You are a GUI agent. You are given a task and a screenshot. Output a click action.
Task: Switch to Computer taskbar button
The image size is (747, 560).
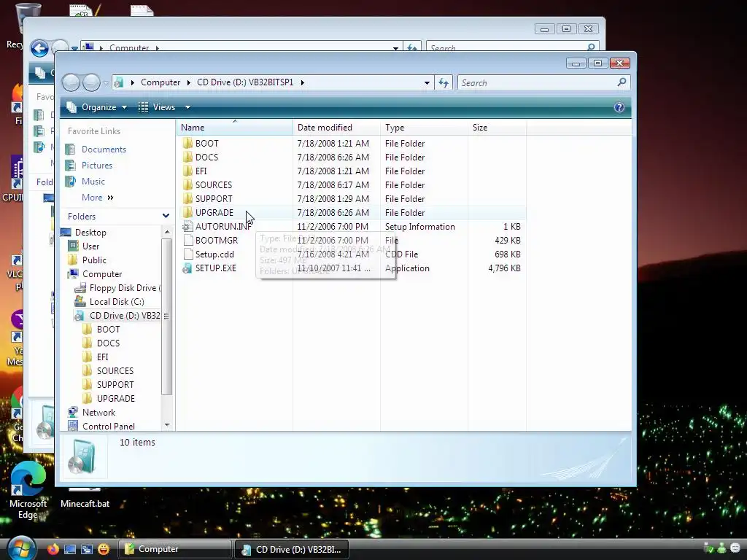[174, 549]
